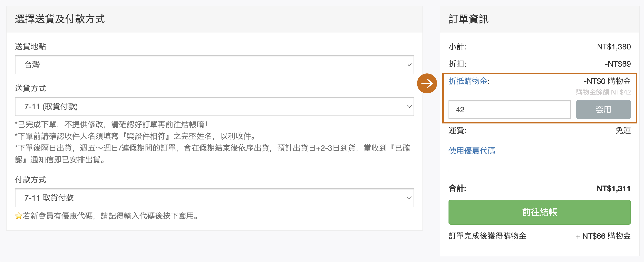Click the green 前往結帳 button
This screenshot has height=262, width=644.
539,212
